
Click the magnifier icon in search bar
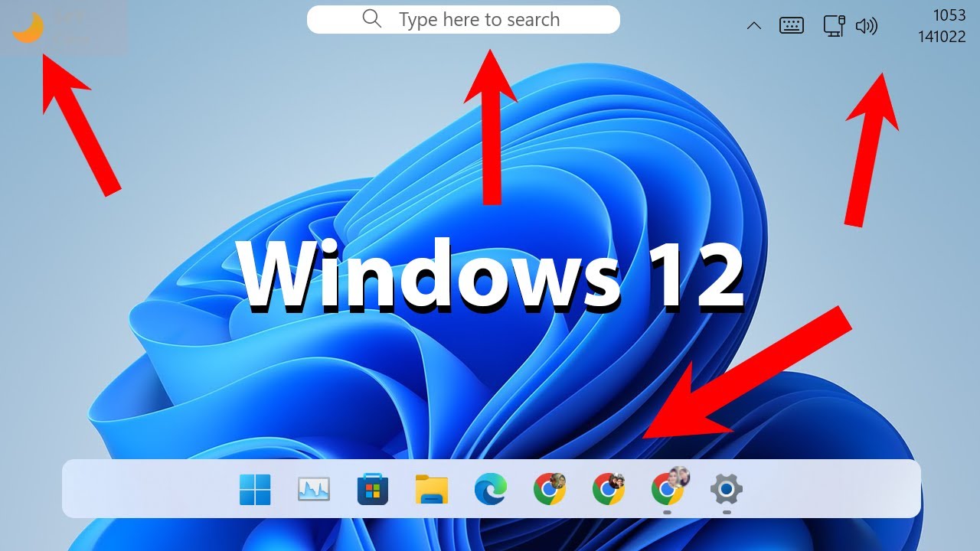(372, 19)
